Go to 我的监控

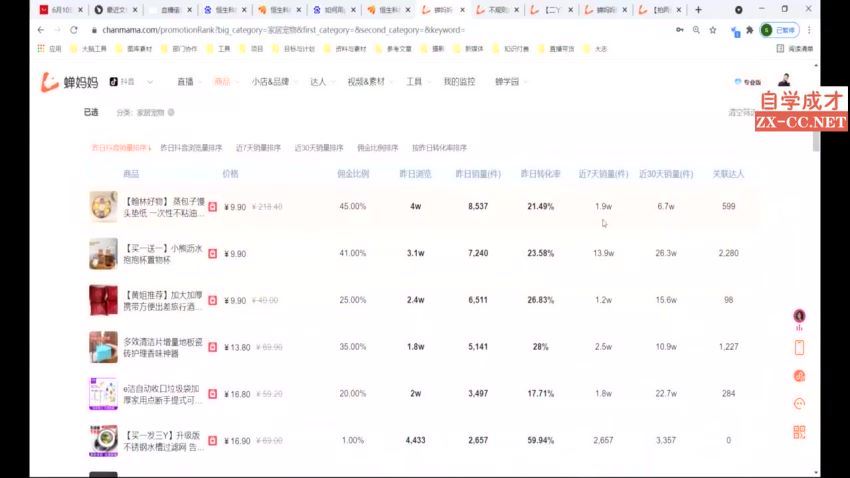459,82
